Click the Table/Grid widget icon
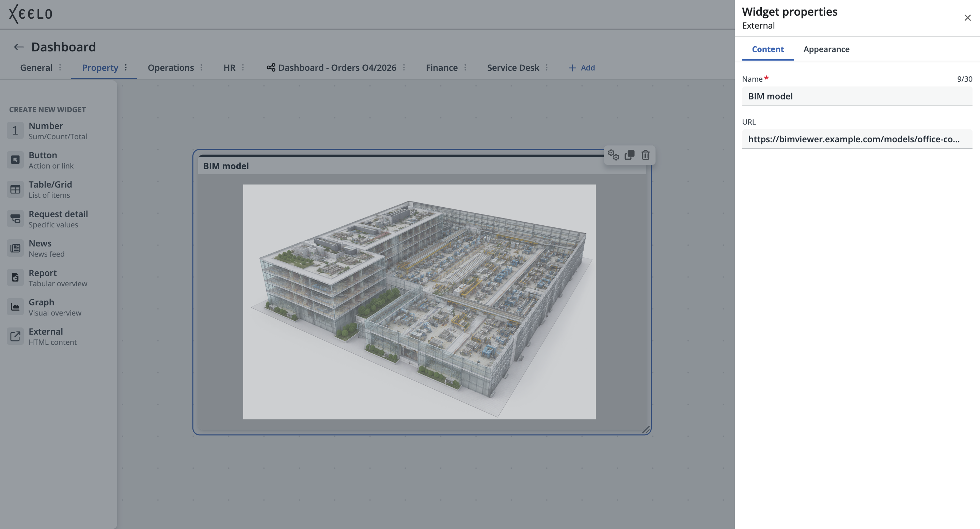Screen dimensions: 980x529 coord(15,189)
